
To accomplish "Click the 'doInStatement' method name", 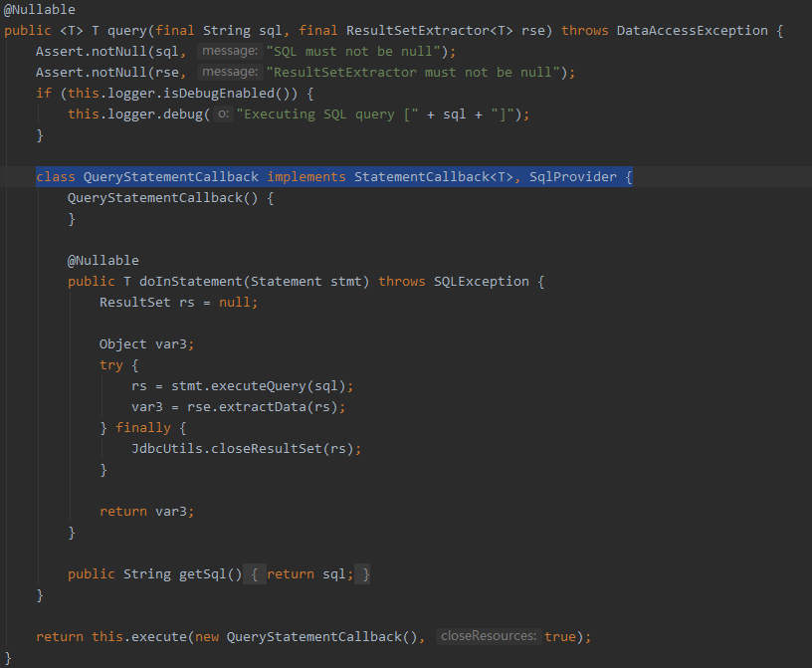I will pyautogui.click(x=191, y=282).
